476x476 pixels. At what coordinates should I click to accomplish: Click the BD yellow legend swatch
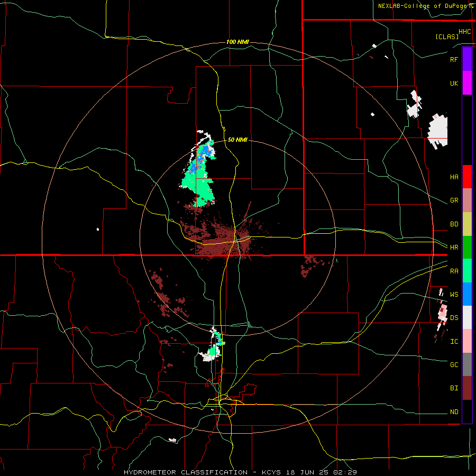[x=467, y=224]
